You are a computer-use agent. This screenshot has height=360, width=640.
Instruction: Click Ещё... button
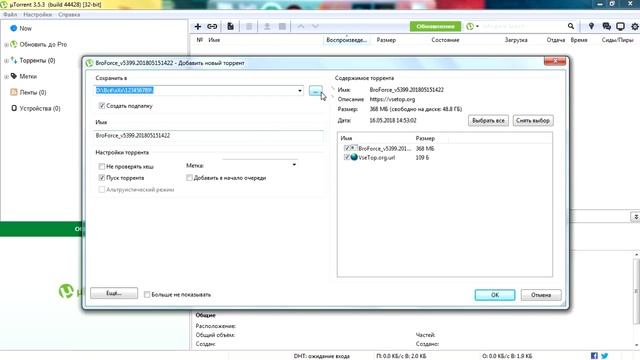pyautogui.click(x=114, y=293)
